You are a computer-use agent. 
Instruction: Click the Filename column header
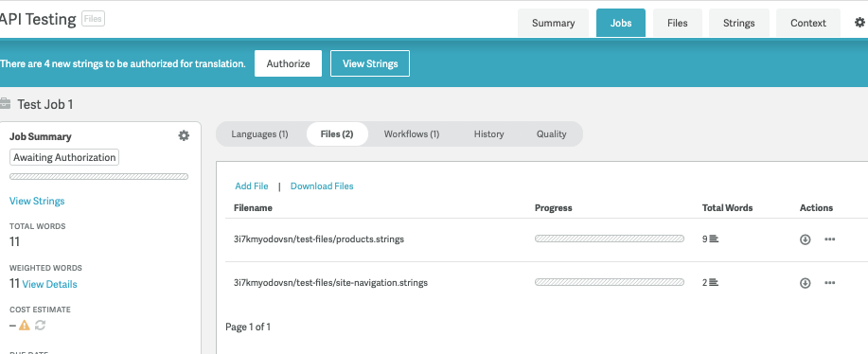[253, 208]
